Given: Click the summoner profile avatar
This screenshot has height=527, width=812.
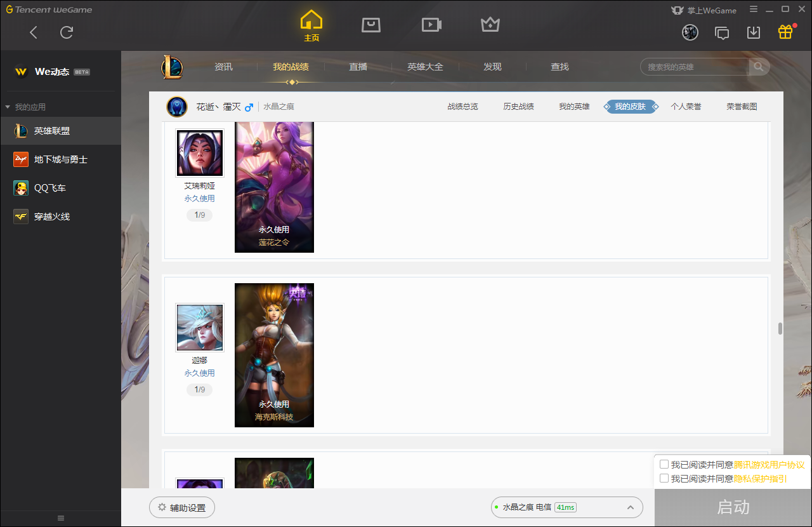Looking at the screenshot, I should 177,107.
